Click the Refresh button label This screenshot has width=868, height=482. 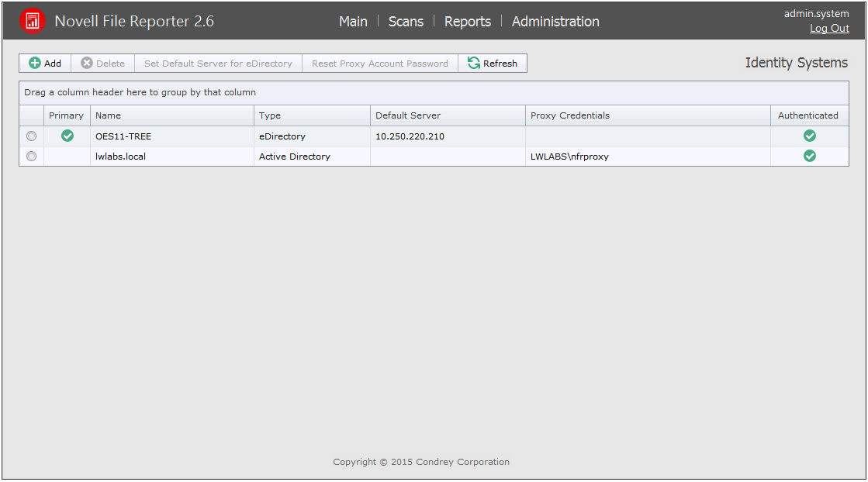[500, 64]
